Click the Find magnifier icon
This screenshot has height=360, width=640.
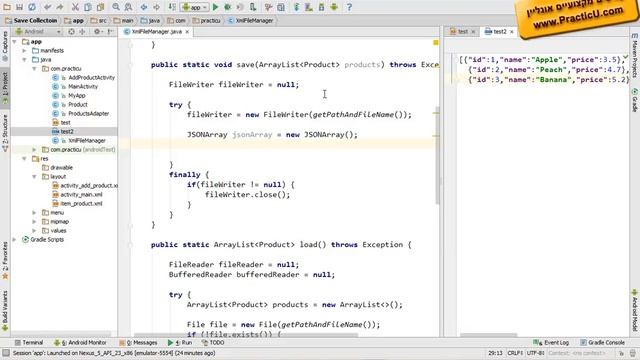click(x=116, y=7)
